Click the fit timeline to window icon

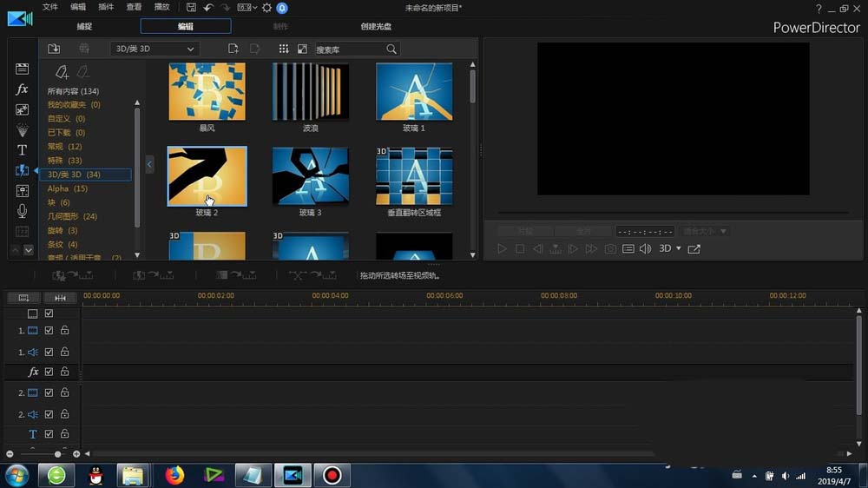click(x=60, y=298)
